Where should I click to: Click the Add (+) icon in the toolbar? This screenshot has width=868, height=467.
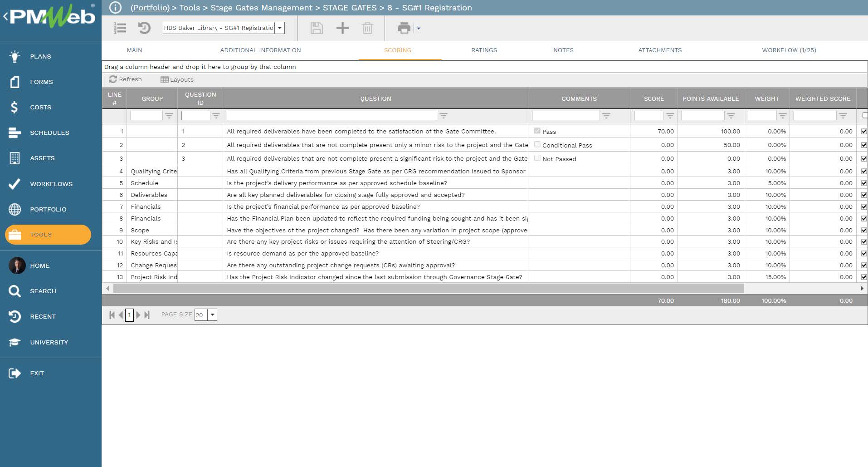pos(342,28)
